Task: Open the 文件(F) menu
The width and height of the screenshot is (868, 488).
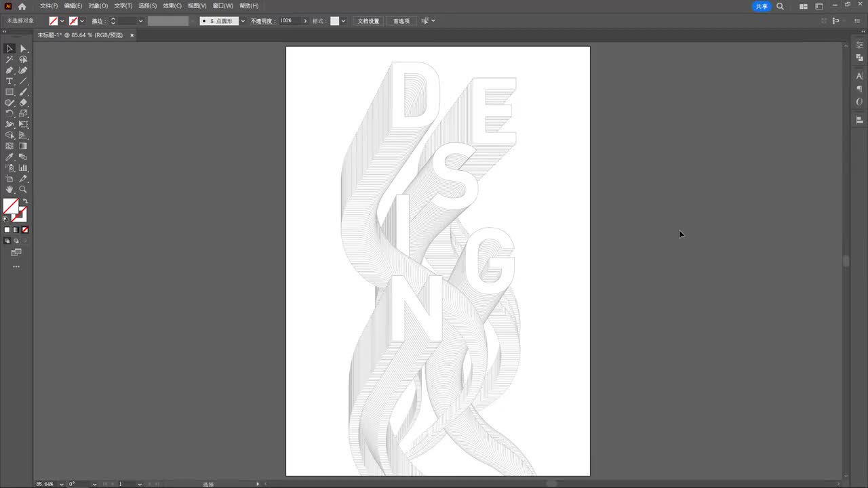Action: point(49,6)
